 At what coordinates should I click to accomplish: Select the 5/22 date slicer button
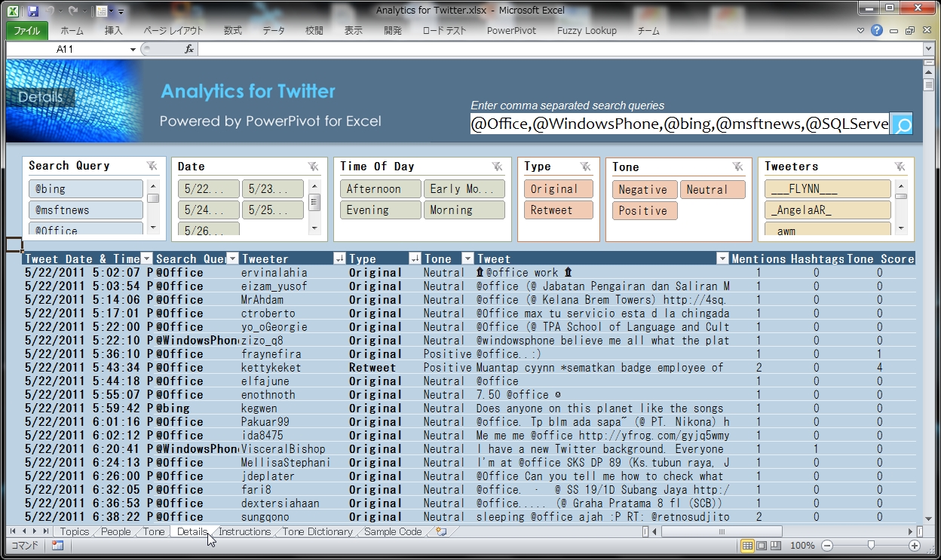pyautogui.click(x=209, y=188)
